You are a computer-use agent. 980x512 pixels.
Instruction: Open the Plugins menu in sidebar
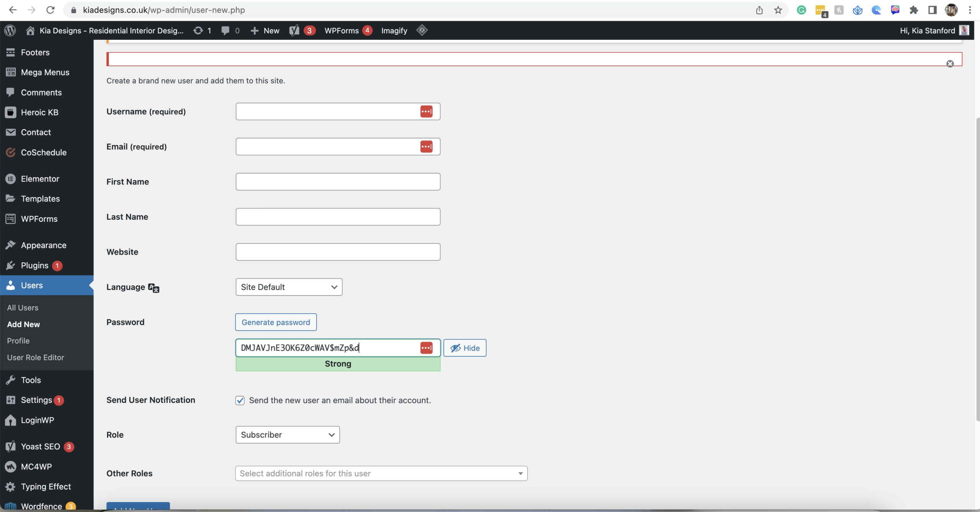pos(34,265)
